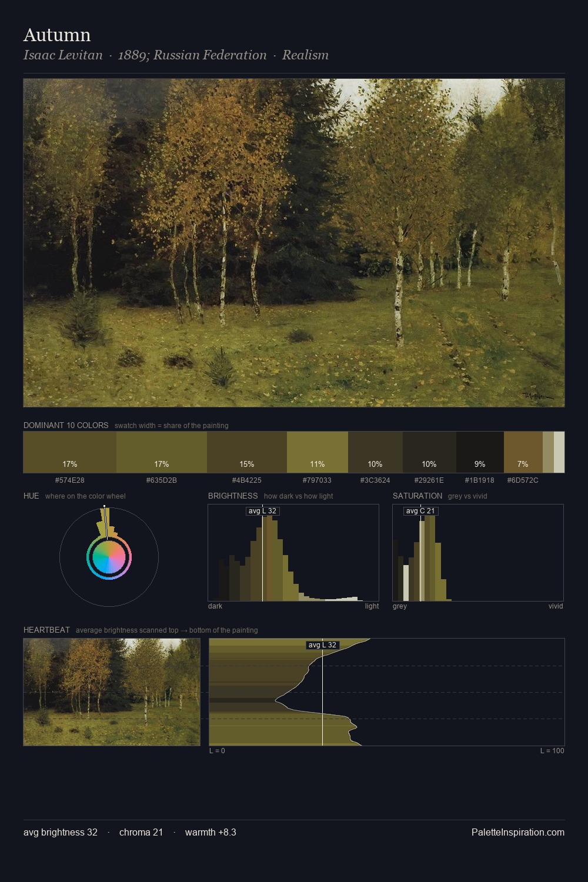
Task: Select the #3C3624 swatch showing 10%
Action: click(375, 452)
